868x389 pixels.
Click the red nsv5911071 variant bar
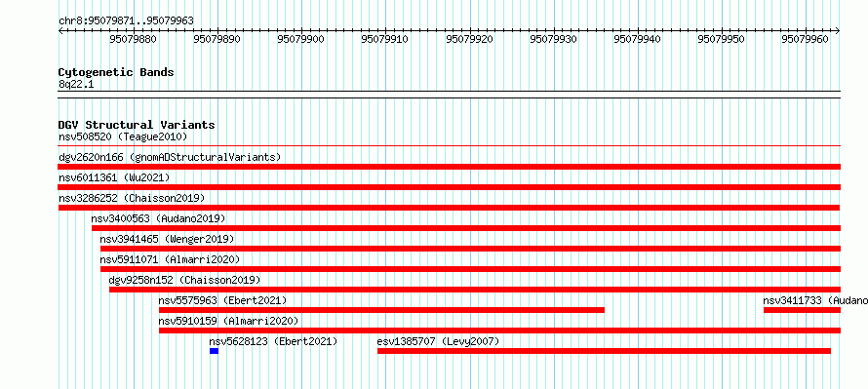pos(470,269)
